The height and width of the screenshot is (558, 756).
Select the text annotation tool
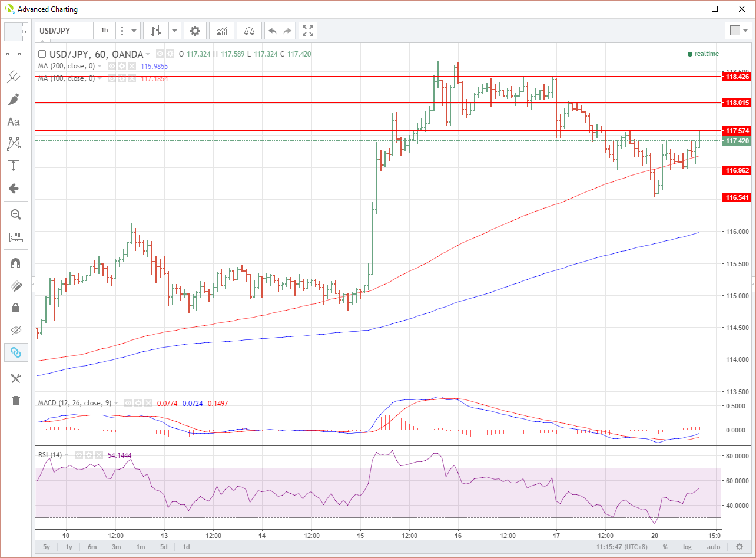pos(14,121)
